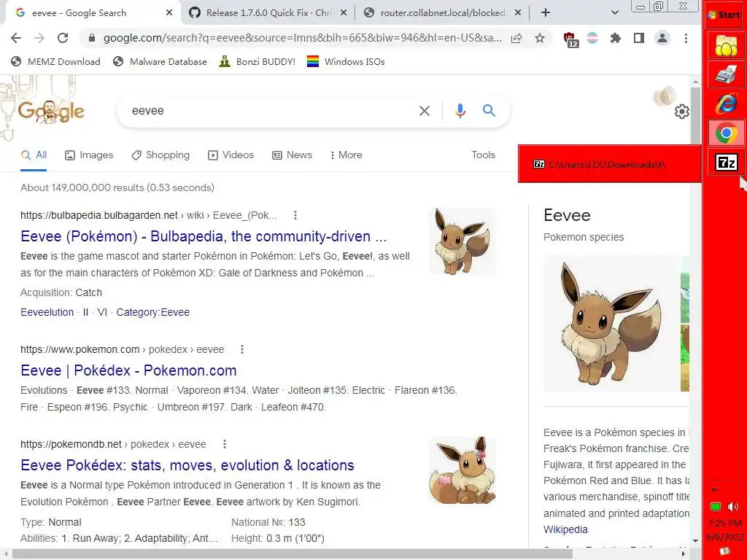Image resolution: width=747 pixels, height=560 pixels.
Task: Click the padlock site info icon
Action: pyautogui.click(x=92, y=38)
